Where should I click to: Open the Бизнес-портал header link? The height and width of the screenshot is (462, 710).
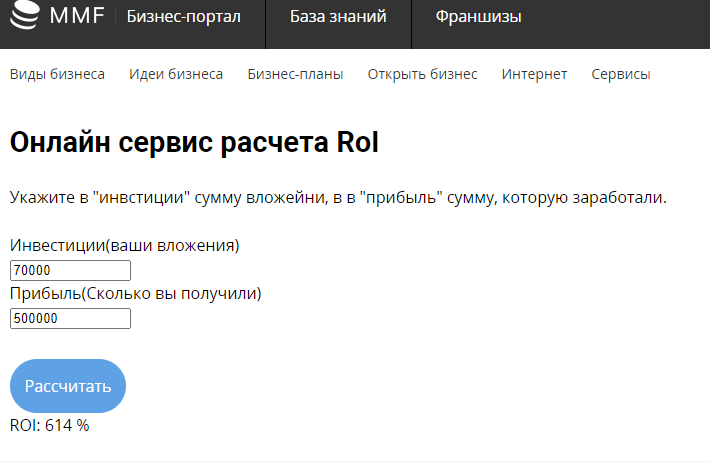pyautogui.click(x=183, y=16)
